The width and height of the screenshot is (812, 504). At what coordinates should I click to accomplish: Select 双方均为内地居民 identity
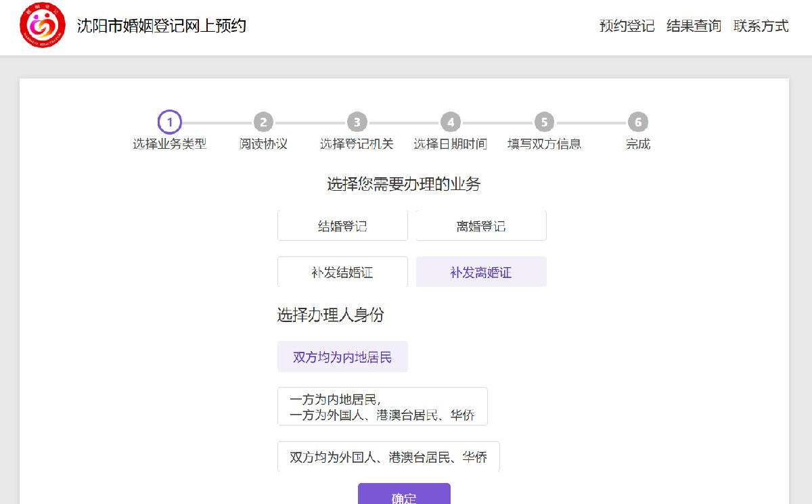342,357
